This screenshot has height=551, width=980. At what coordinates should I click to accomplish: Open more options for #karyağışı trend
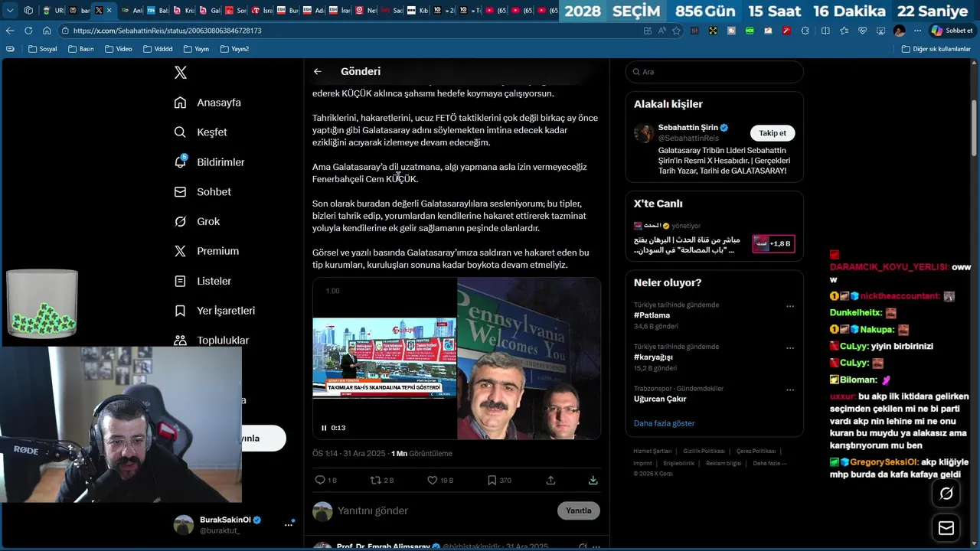790,348
